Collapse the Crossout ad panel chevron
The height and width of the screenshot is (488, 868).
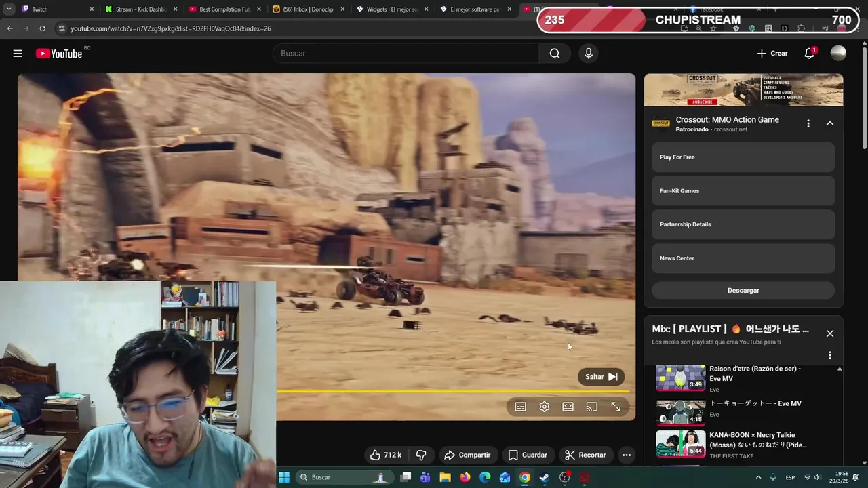[829, 123]
